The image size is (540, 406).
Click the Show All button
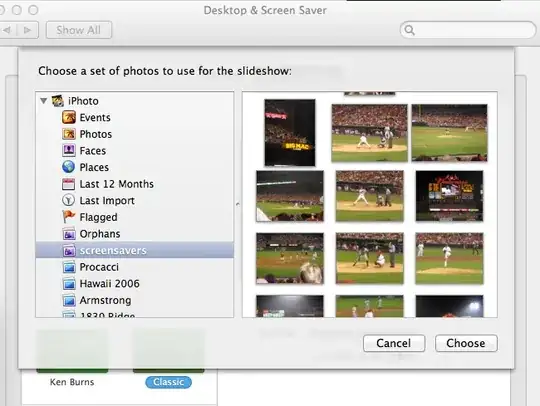pyautogui.click(x=79, y=30)
